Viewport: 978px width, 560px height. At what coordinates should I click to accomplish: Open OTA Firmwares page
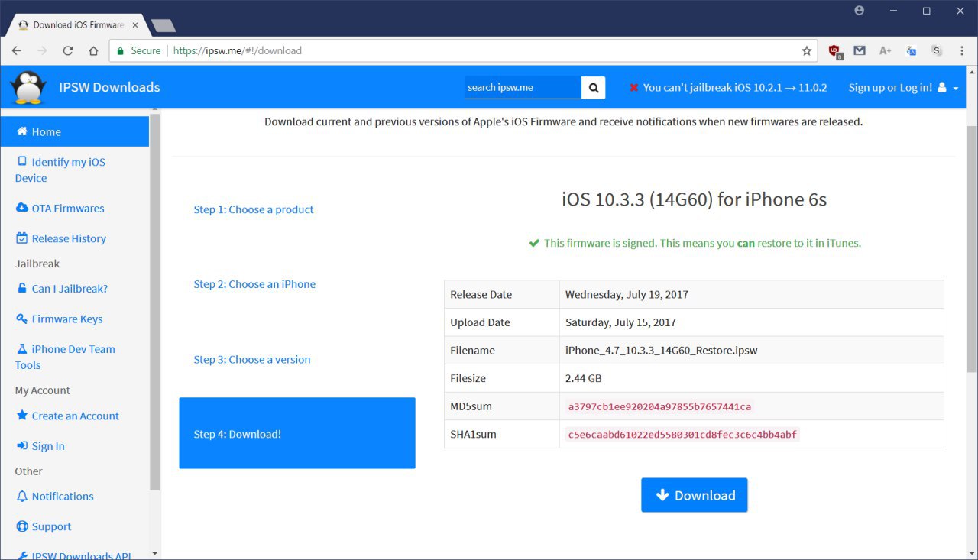60,208
